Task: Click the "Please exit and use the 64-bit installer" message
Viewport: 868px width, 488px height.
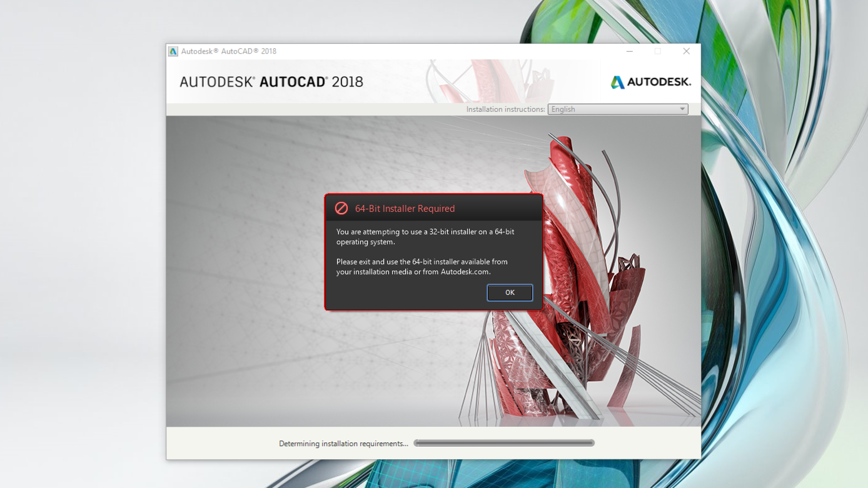Action: (422, 267)
